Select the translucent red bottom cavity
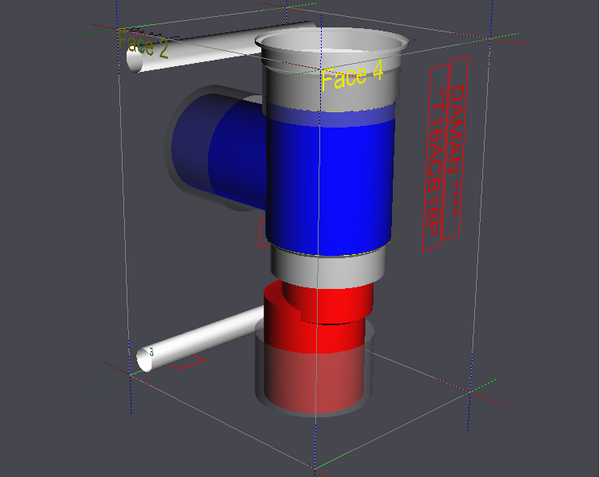The height and width of the screenshot is (477, 600). (315, 379)
